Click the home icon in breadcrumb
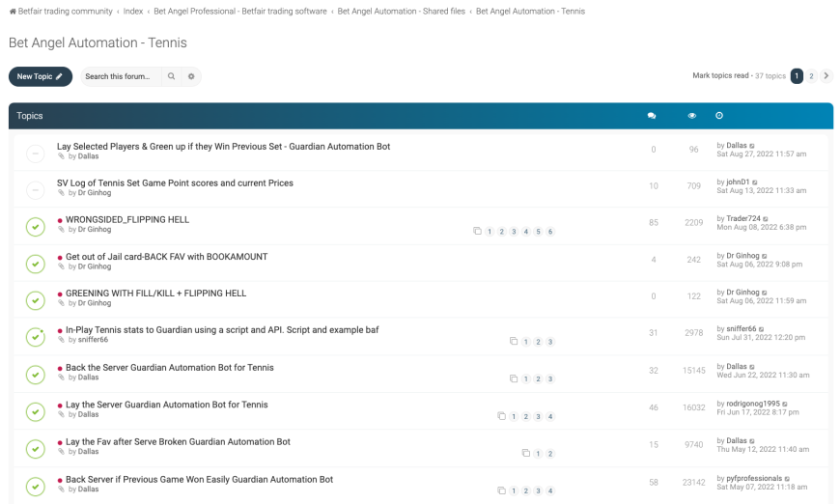This screenshot has height=504, width=840. point(13,12)
